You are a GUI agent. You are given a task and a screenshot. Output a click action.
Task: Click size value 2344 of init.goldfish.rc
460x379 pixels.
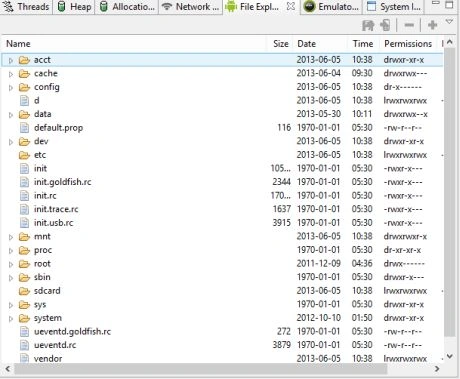coord(282,182)
